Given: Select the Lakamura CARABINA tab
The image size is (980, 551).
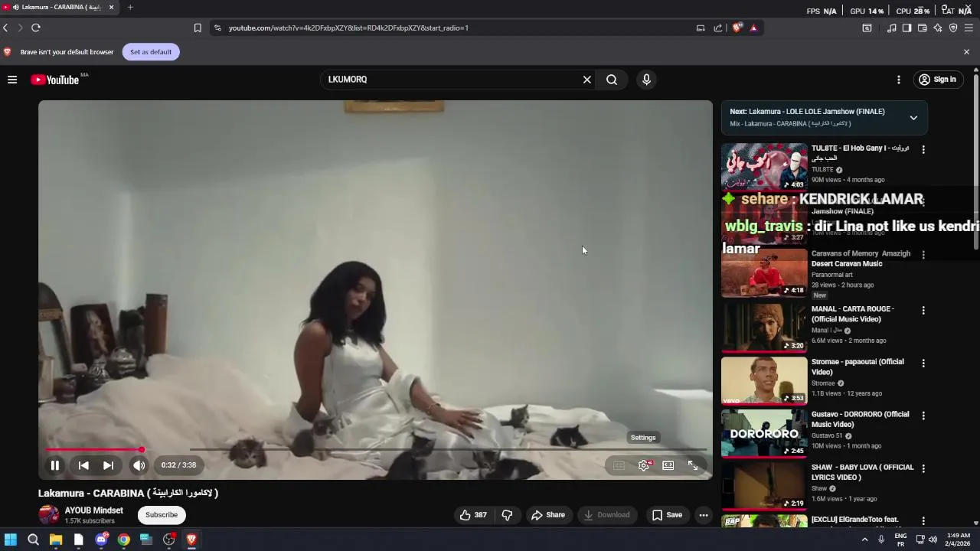Looking at the screenshot, I should 60,7.
